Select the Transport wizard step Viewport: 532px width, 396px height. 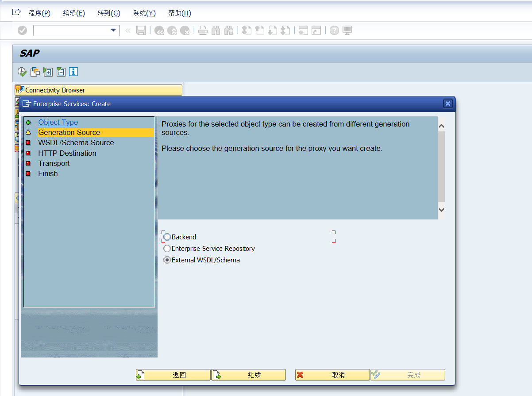54,163
